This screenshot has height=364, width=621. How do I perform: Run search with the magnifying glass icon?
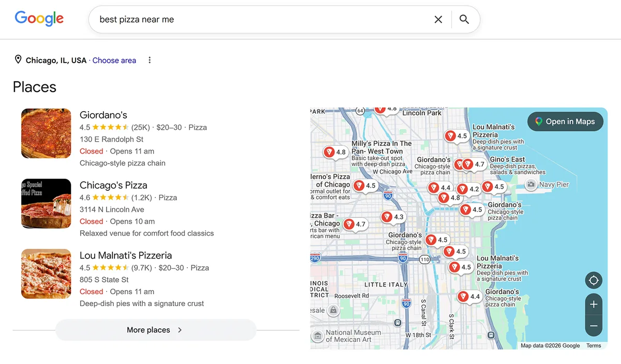point(464,19)
